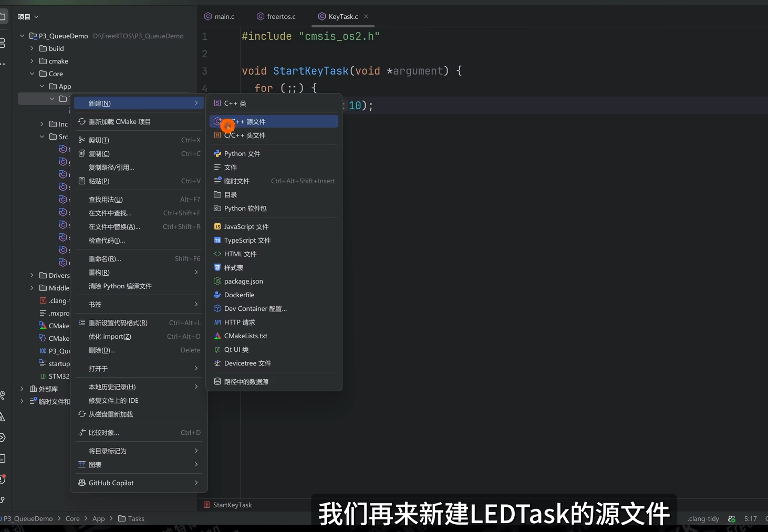768x532 pixels.
Task: Click the 比较对象 compare icon
Action: tap(82, 432)
